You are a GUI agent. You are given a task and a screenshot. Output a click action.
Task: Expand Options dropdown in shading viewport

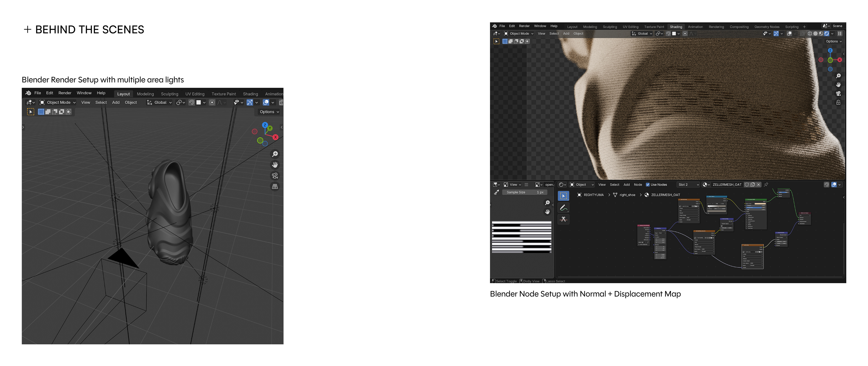click(833, 41)
